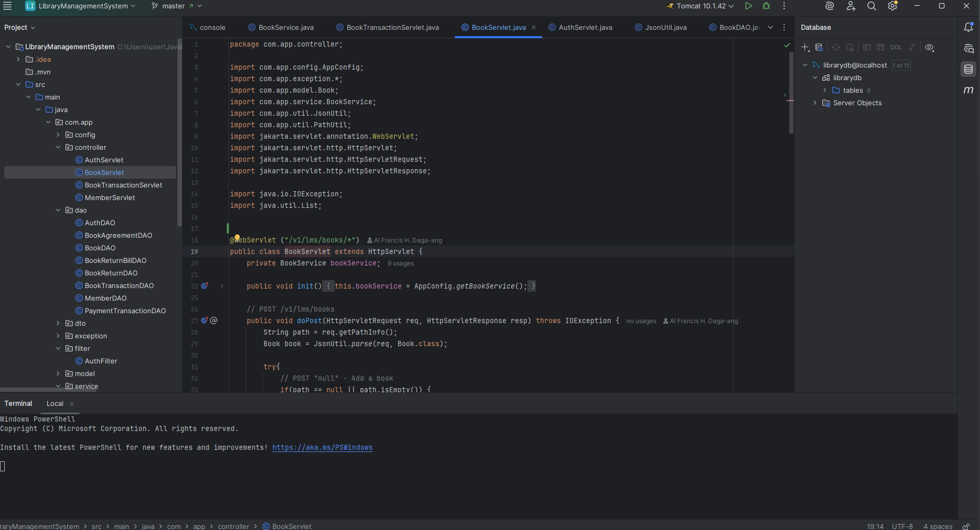Expand the tables folder in librarydb
The image size is (980, 530).
pos(825,91)
